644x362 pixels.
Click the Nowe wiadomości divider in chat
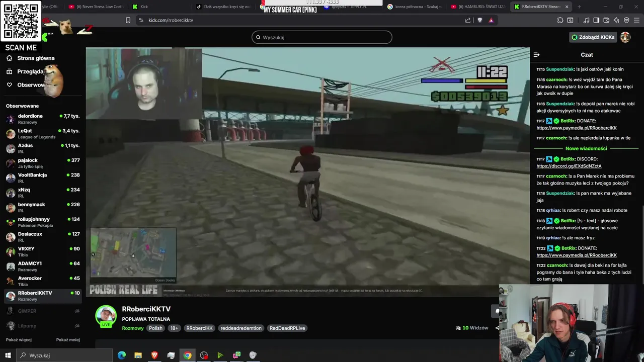pyautogui.click(x=586, y=148)
